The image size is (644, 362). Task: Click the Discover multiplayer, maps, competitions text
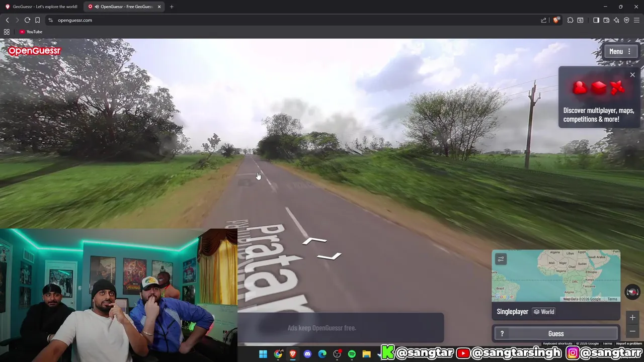tap(599, 115)
